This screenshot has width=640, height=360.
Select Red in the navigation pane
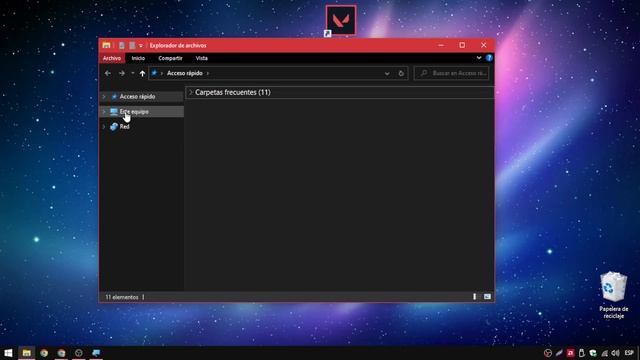coord(124,127)
